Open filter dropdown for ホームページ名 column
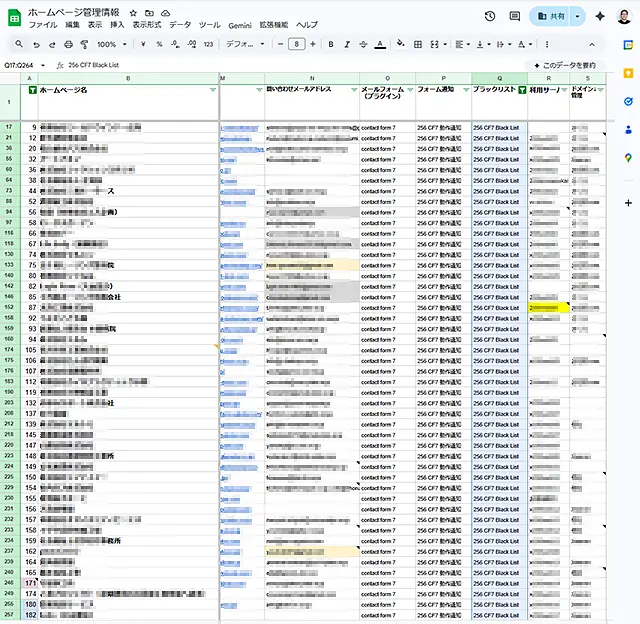The height and width of the screenshot is (624, 640). (x=213, y=90)
